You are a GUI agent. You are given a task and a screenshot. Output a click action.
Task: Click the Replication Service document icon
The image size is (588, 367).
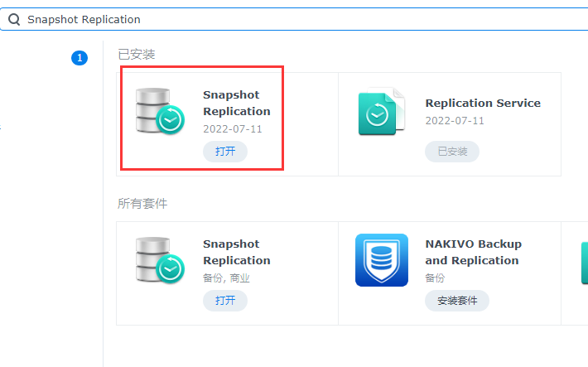pos(382,112)
